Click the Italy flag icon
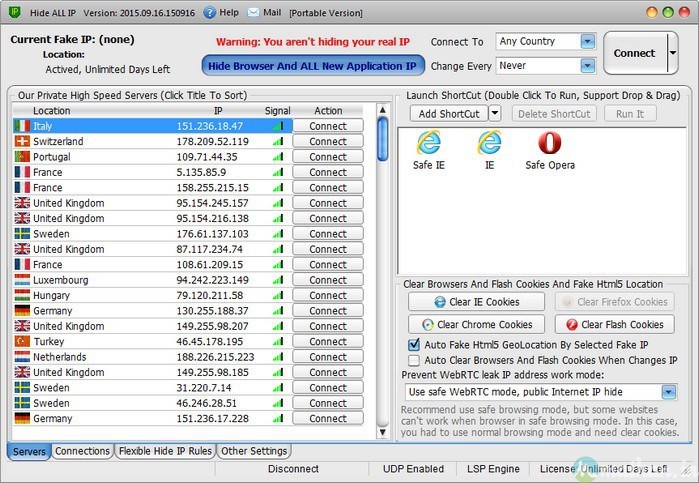This screenshot has height=483, width=699. (x=22, y=126)
